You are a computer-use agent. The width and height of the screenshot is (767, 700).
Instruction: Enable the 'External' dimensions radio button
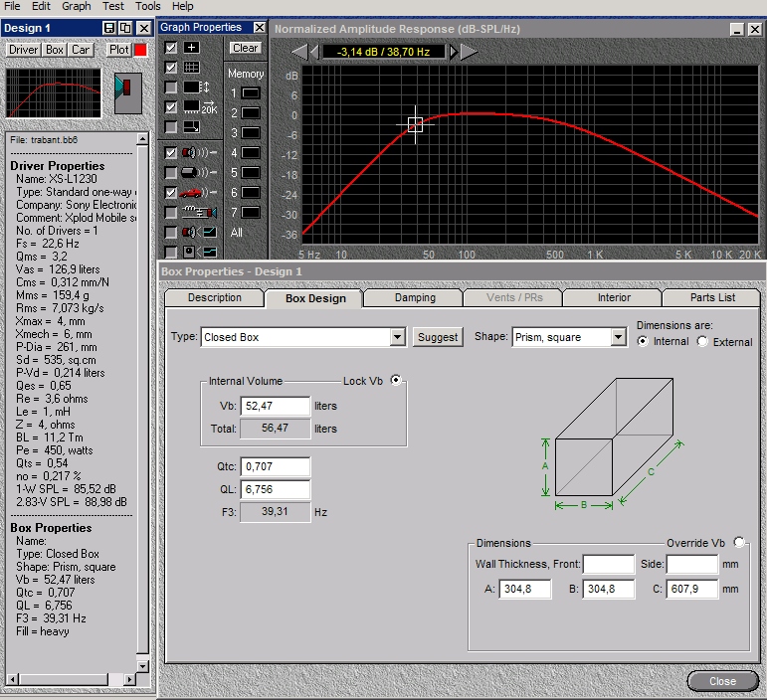pos(703,342)
